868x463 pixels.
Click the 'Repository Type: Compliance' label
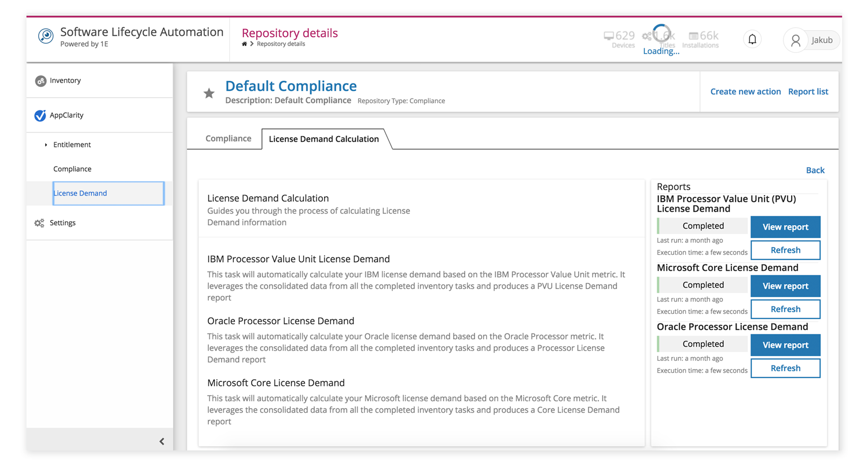401,101
